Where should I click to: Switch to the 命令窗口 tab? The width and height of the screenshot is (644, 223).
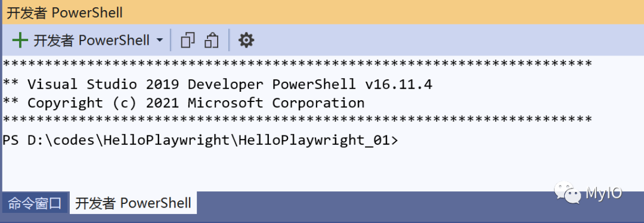click(x=35, y=203)
